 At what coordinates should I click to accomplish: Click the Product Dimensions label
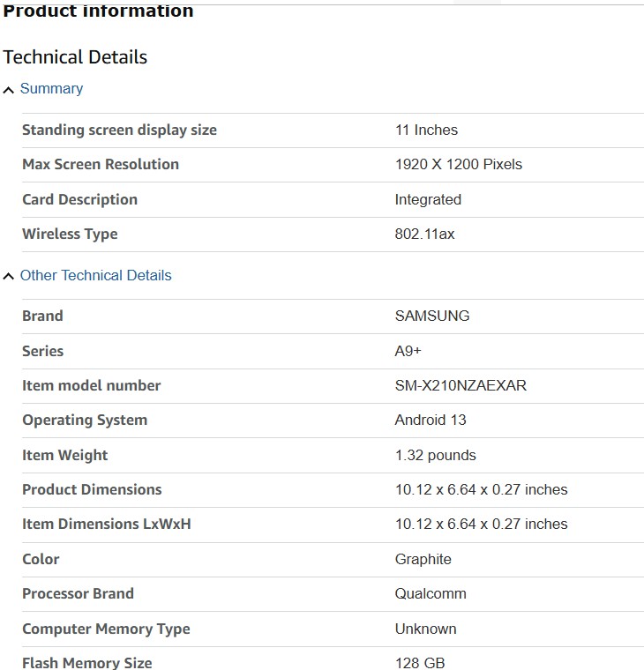(92, 490)
